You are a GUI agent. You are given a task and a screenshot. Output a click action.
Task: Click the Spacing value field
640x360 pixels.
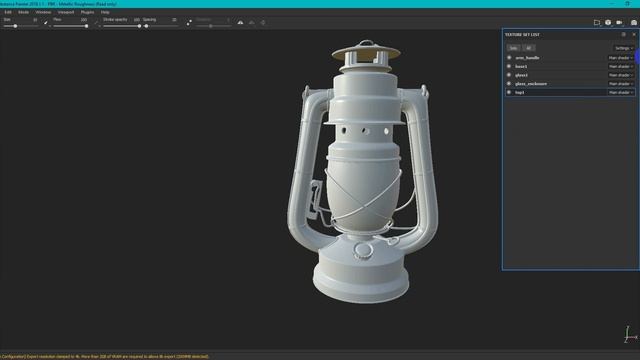174,20
